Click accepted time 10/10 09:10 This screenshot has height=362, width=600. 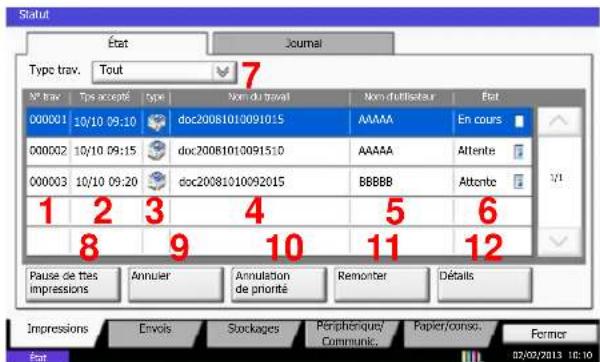coord(105,122)
